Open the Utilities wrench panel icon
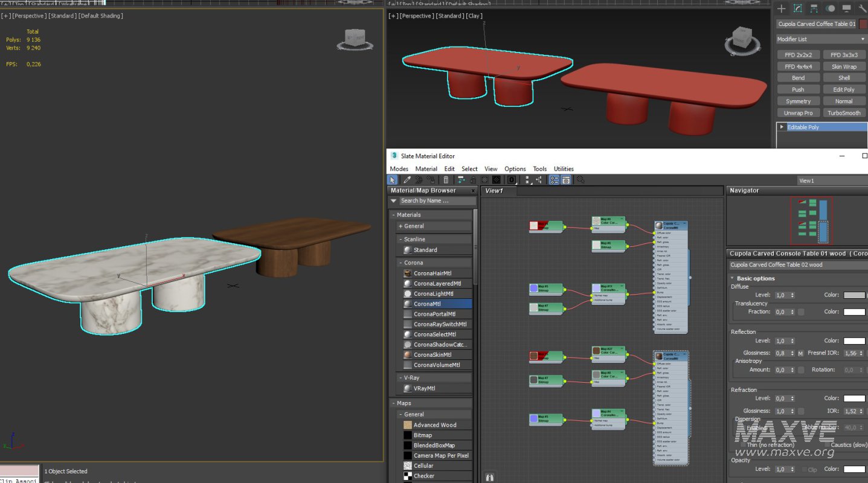868x483 pixels. click(x=863, y=8)
